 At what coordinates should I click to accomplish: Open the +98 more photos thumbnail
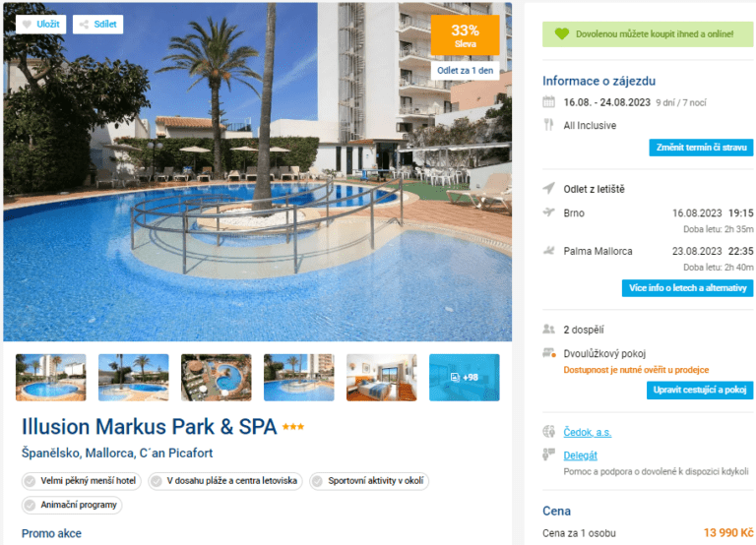pos(465,378)
